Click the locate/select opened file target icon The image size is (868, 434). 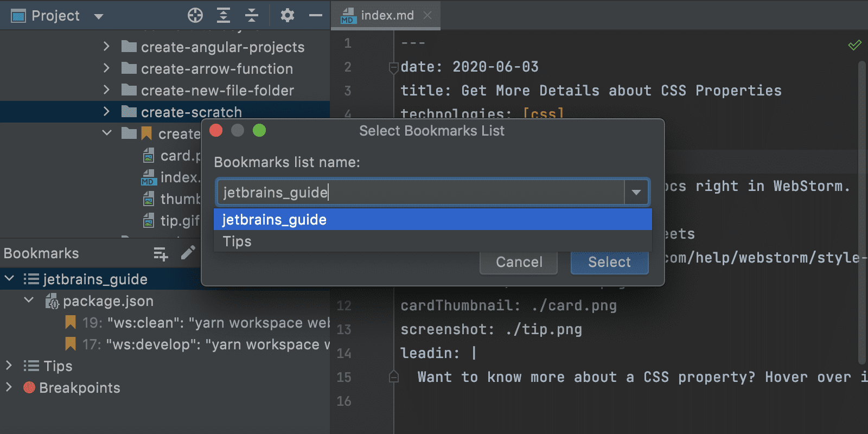pyautogui.click(x=195, y=15)
